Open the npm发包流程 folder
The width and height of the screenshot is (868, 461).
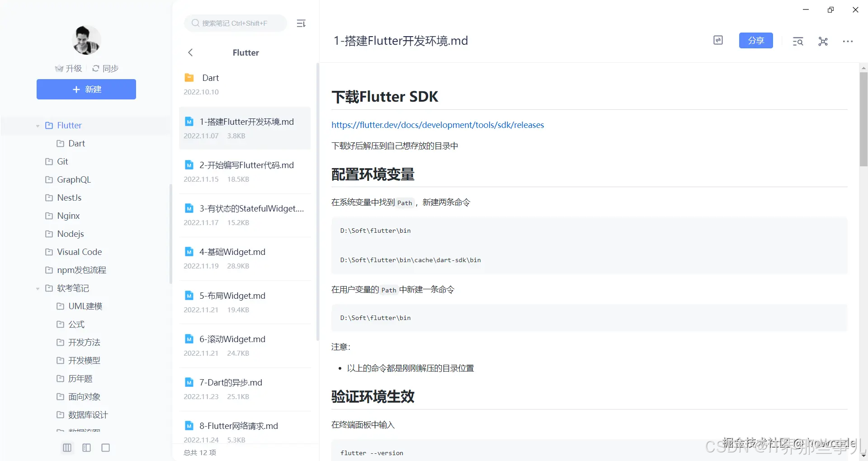tap(81, 270)
